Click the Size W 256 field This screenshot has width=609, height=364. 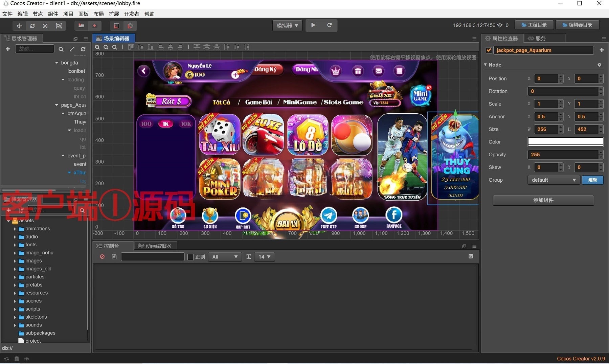[x=546, y=129]
